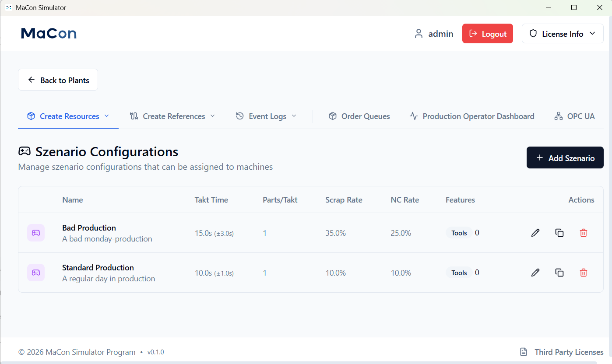This screenshot has width=612, height=364.
Task: Open the Create References dropdown menu
Action: (172, 116)
